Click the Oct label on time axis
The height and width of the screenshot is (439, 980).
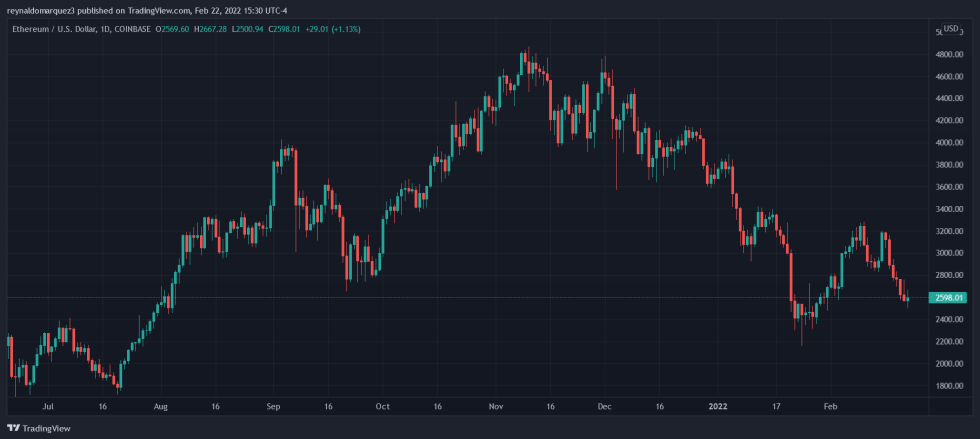pos(381,408)
